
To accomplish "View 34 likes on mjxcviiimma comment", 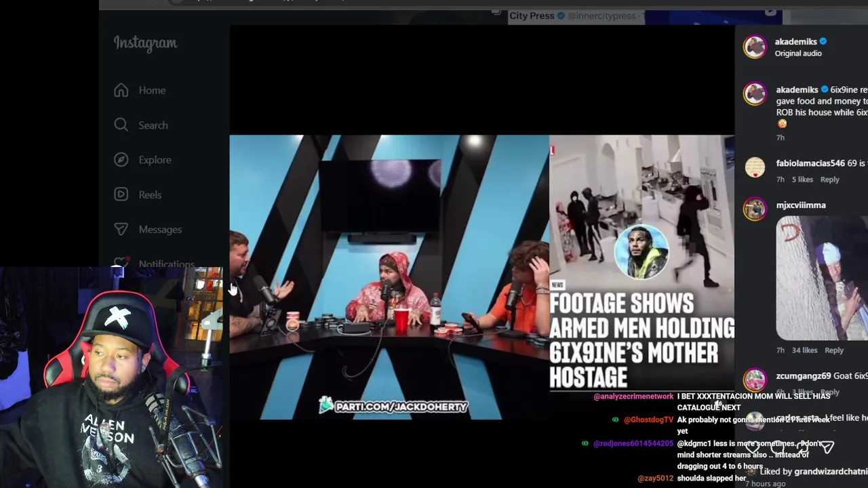I will tap(804, 350).
